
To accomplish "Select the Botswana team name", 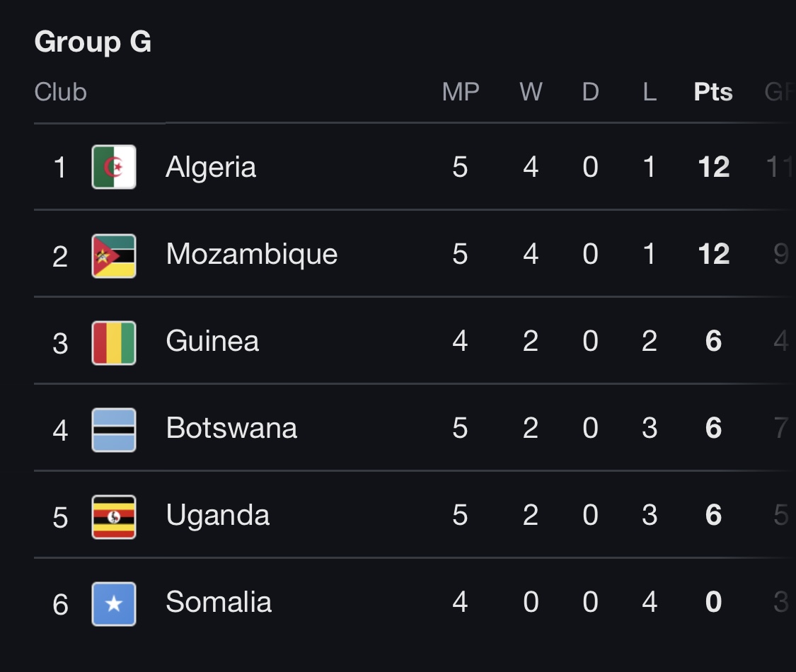I will click(x=231, y=428).
